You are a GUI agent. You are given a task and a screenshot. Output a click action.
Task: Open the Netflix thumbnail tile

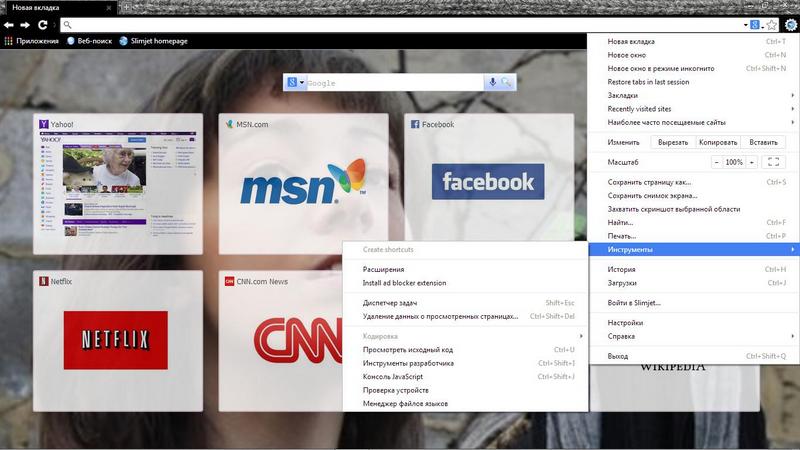[x=118, y=341]
